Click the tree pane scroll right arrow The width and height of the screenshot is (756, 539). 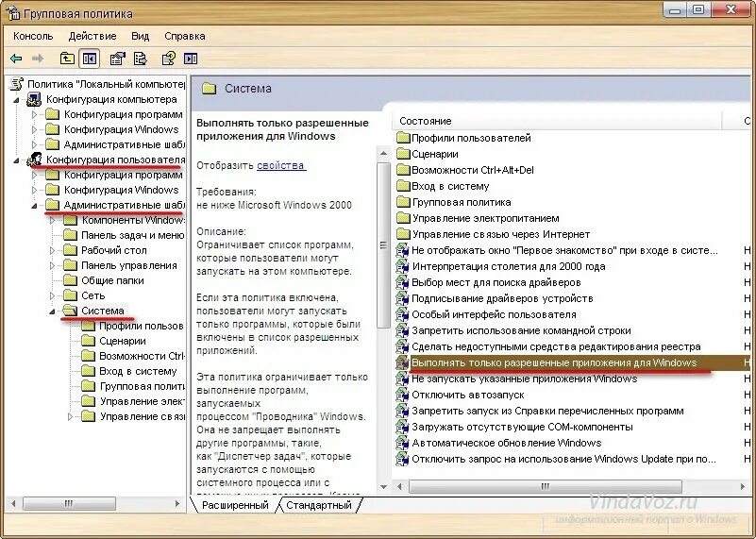click(x=177, y=503)
